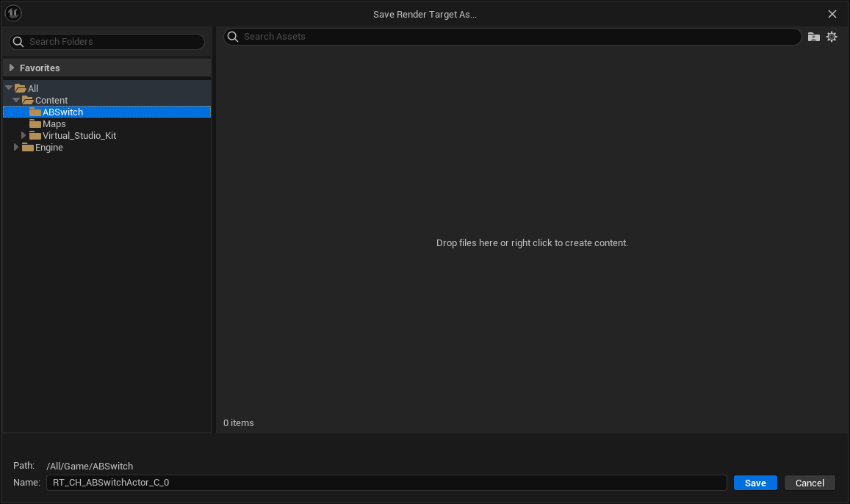Screen dimensions: 850x504
Task: Collapse the All root tree arrow
Action: click(9, 88)
